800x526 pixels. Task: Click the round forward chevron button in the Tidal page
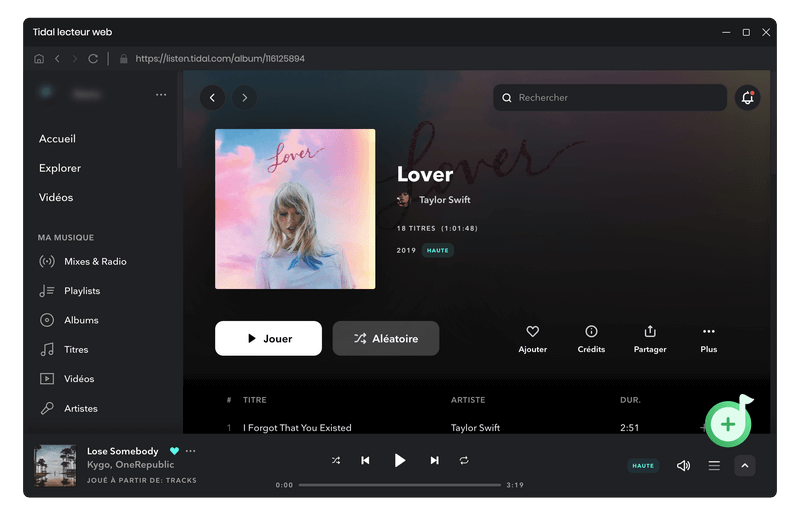pos(244,97)
